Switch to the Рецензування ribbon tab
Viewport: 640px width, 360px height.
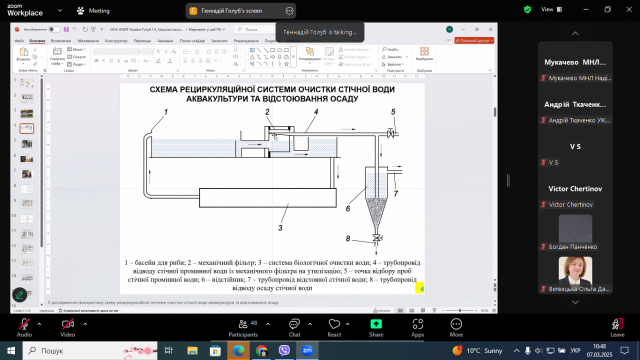tap(246, 41)
